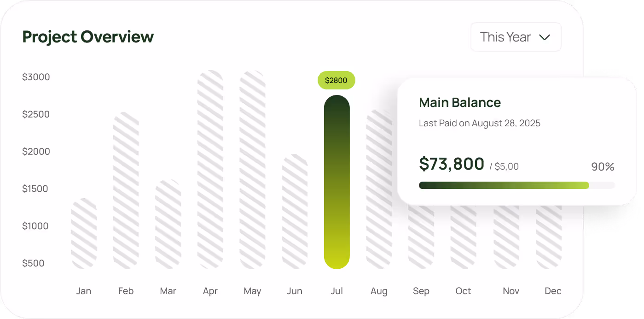Image resolution: width=644 pixels, height=319 pixels.
Task: Click the 90% percentage label
Action: point(602,166)
